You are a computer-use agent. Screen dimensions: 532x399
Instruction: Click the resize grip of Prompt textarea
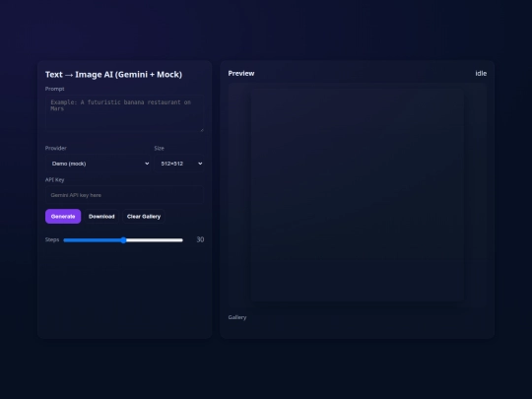tap(202, 130)
